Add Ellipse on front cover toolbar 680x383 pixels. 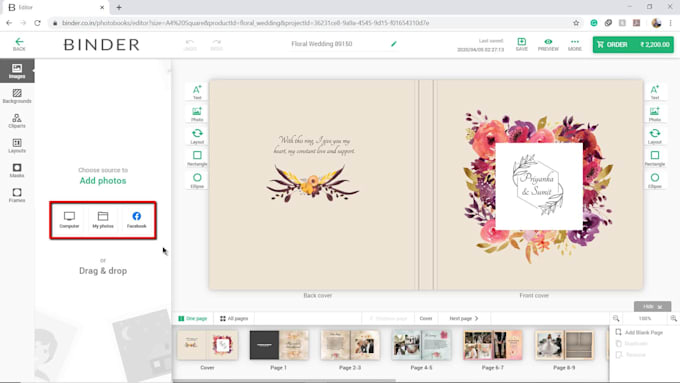click(655, 180)
